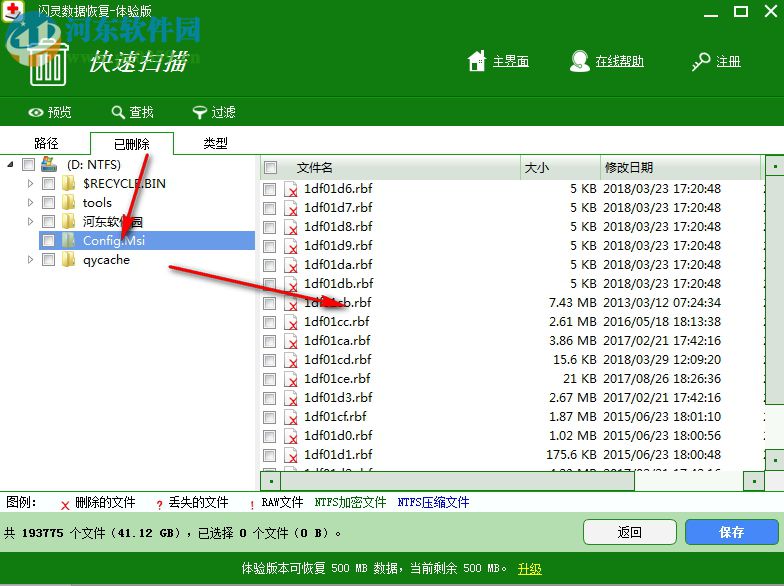Tick the checkbox for 1df01d1.rbf

point(270,455)
